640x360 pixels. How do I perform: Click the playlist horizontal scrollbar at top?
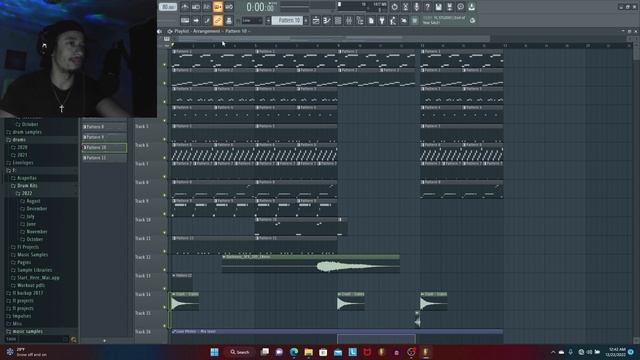click(x=333, y=38)
